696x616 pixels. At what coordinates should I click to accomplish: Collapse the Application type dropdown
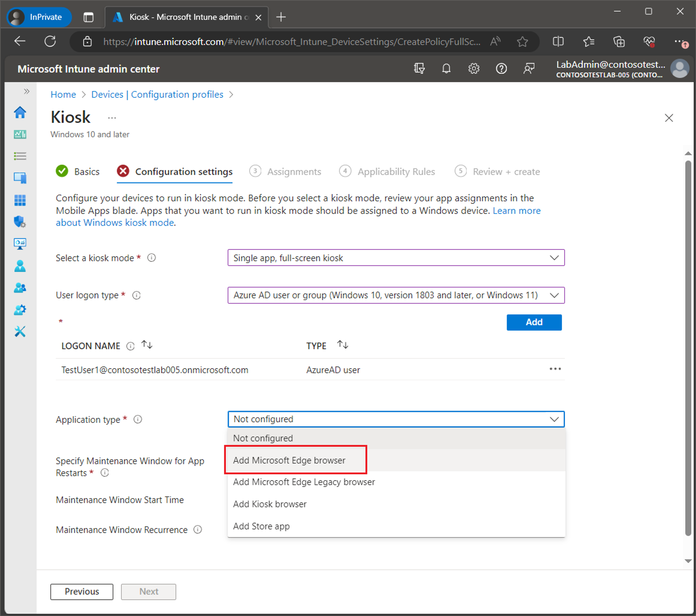coord(396,419)
